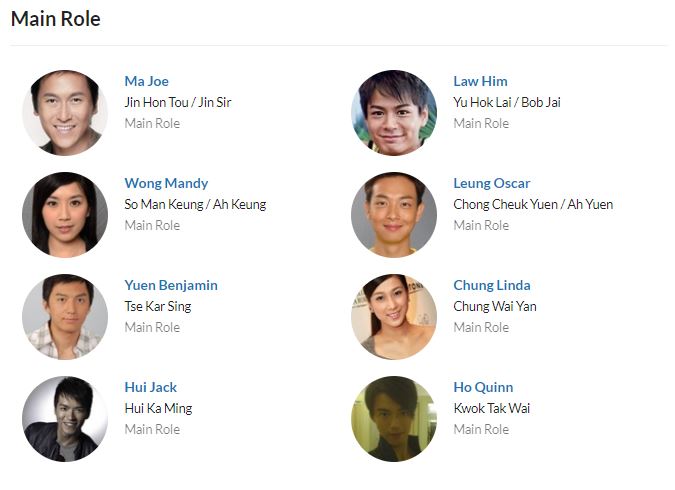The image size is (675, 490).
Task: Open the Ma Joe name link
Action: (147, 81)
